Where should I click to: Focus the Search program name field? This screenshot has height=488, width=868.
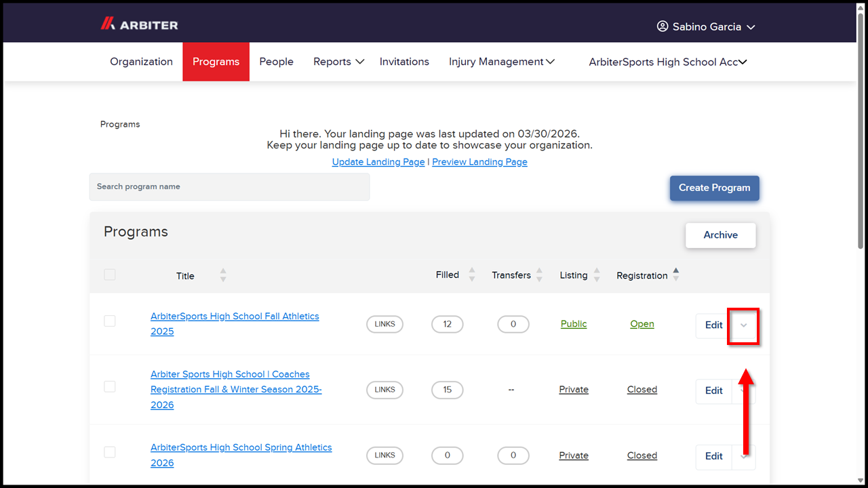229,186
